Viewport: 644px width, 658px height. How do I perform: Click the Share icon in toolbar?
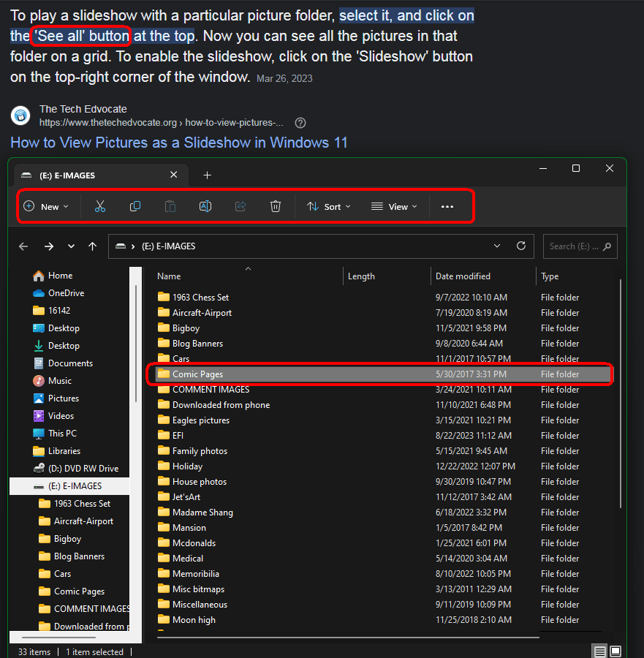click(x=240, y=206)
